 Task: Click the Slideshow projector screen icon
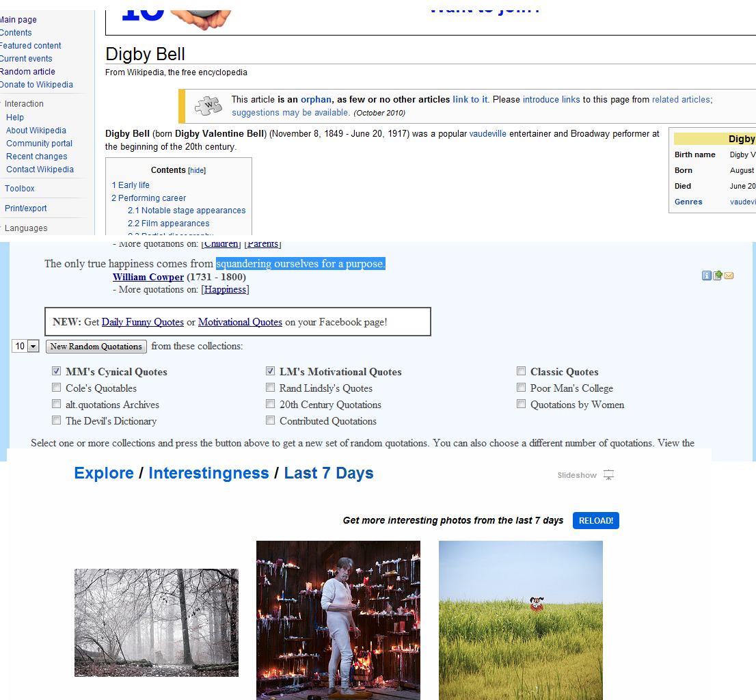[608, 475]
